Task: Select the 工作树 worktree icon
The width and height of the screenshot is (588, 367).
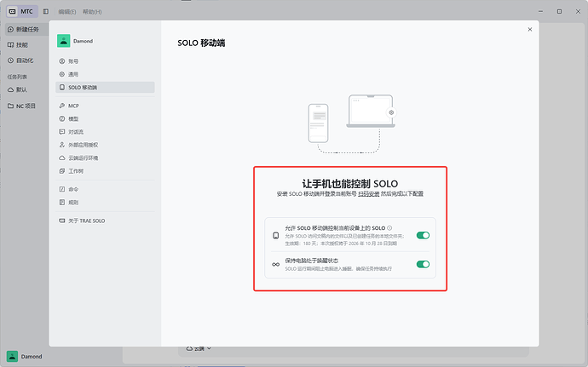Action: 62,171
